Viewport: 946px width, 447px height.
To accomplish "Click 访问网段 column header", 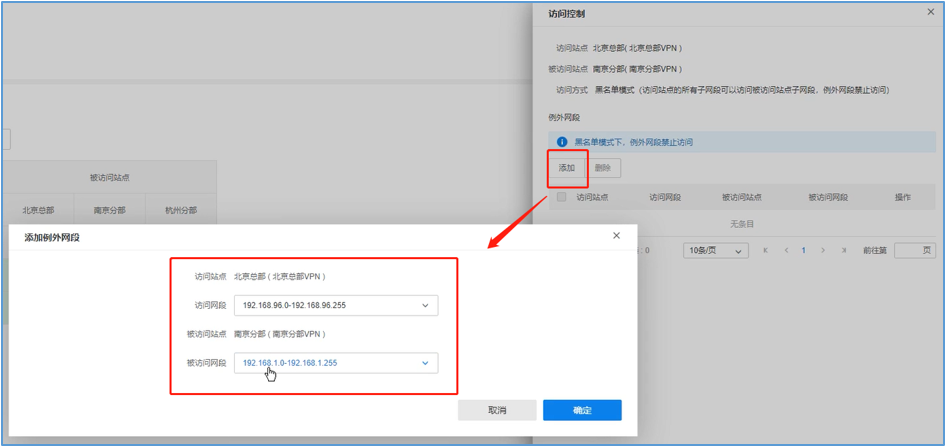I will (x=665, y=197).
